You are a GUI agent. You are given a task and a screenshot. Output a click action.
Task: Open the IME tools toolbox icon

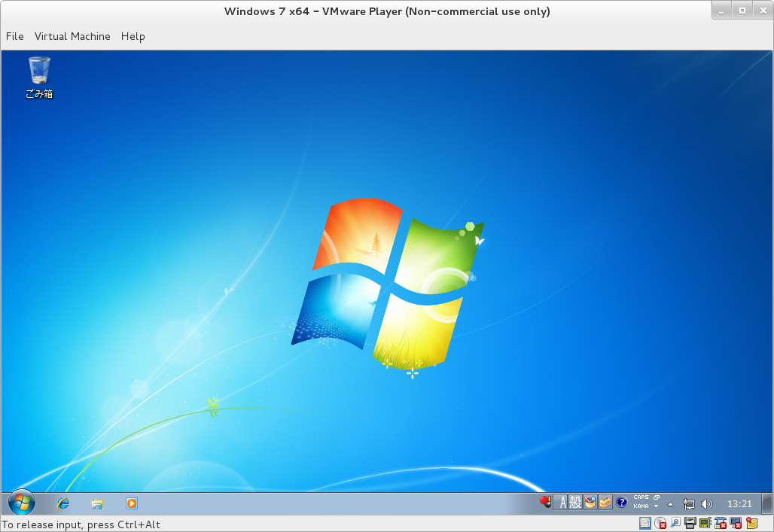point(605,503)
